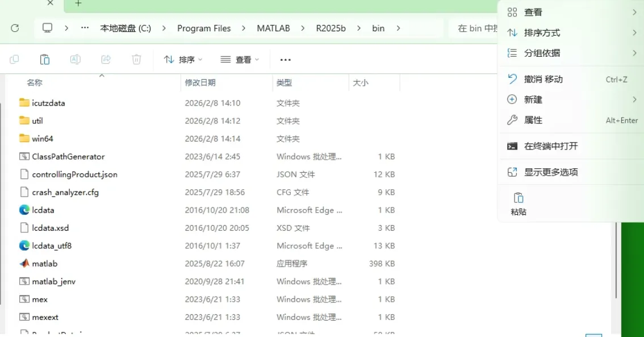Select 显示更多选项 in context menu
This screenshot has height=337, width=644.
pyautogui.click(x=572, y=172)
